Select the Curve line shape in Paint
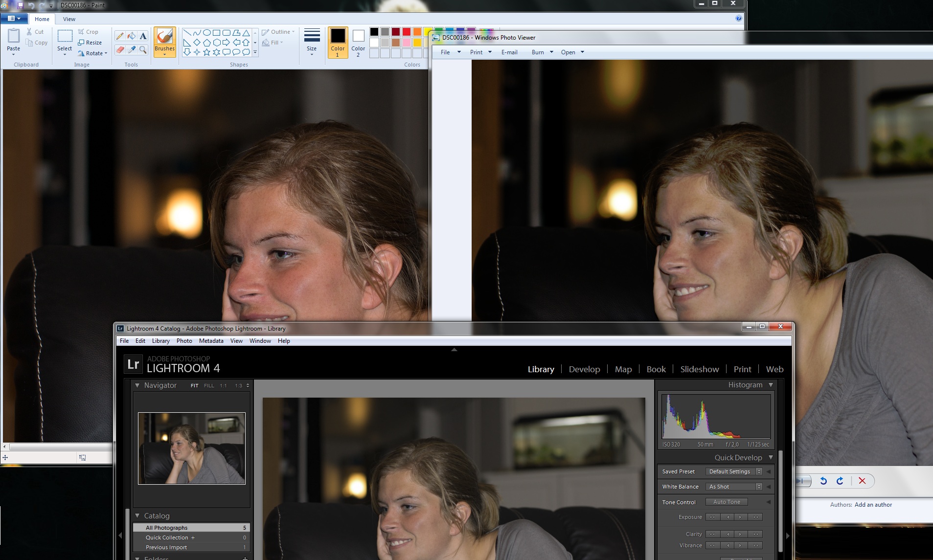 (197, 33)
